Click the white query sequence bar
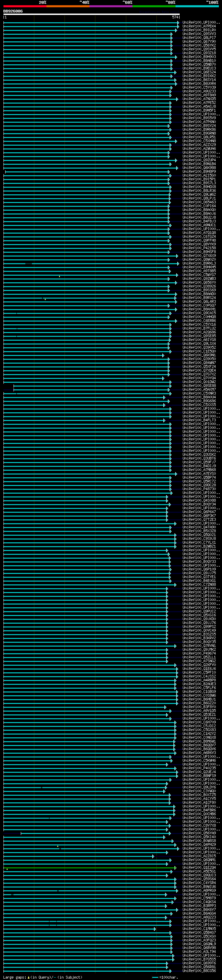The image size is (222, 980). tap(92, 15)
